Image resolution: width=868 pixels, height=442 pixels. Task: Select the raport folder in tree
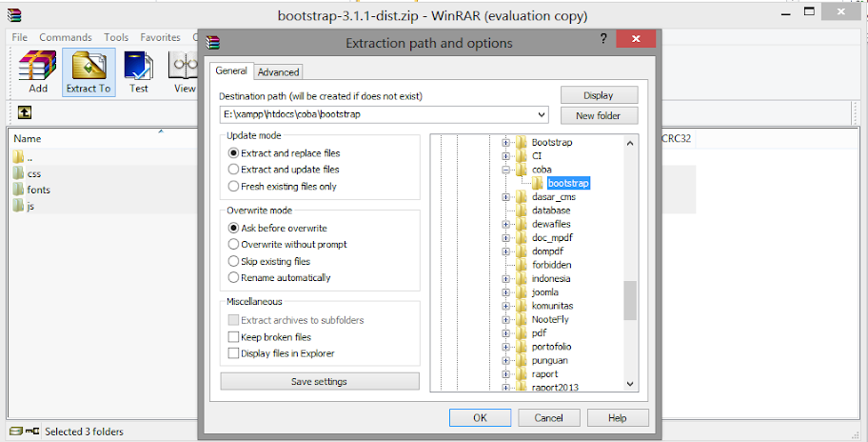pos(544,373)
